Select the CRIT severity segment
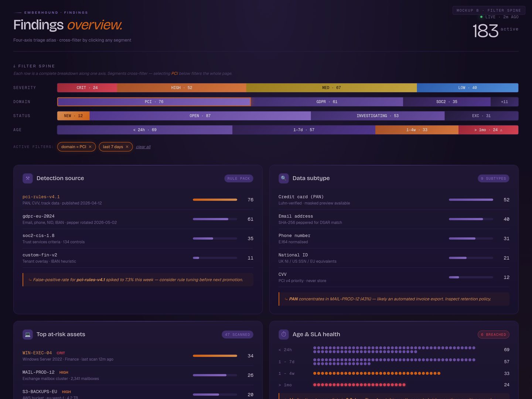This screenshot has height=399, width=532. click(x=87, y=88)
